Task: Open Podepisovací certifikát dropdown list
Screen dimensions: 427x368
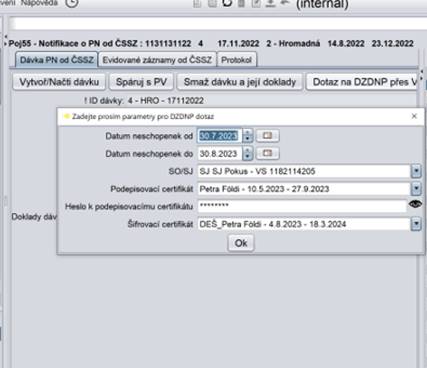Action: click(x=416, y=189)
